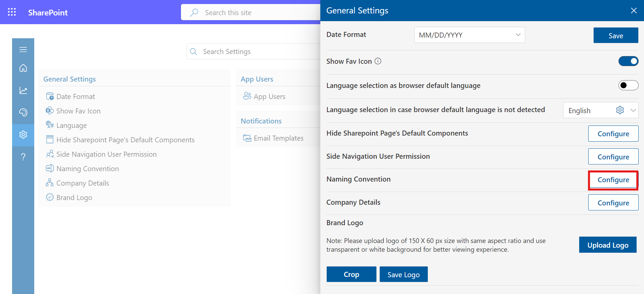Open the theme palette icon in the sidebar
This screenshot has height=294, width=644.
(23, 112)
